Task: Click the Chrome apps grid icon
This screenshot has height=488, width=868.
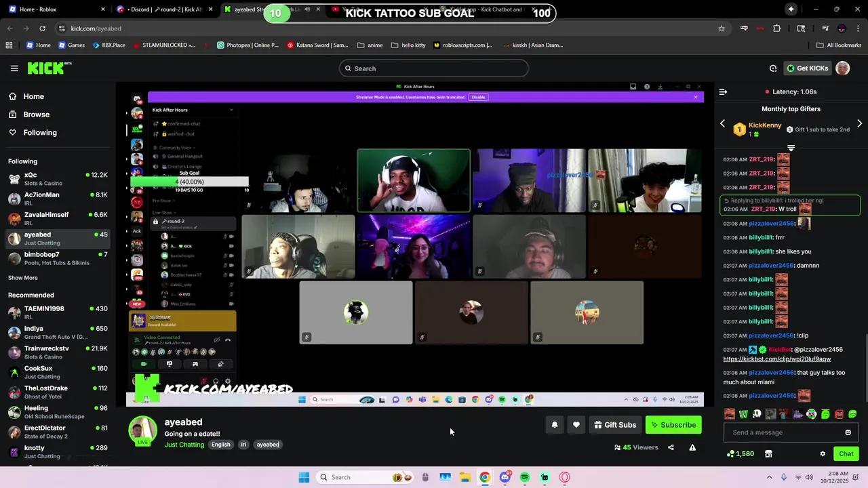Action: 9,45
